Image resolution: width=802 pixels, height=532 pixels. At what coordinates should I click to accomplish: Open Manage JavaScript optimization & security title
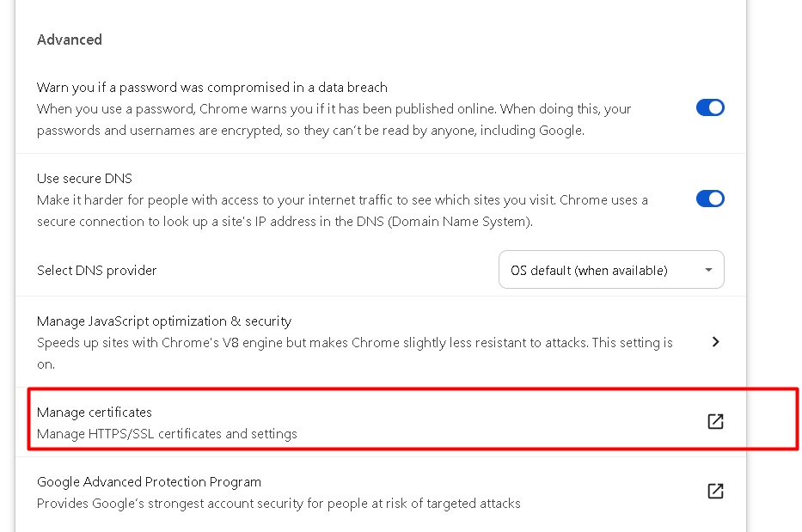164,321
